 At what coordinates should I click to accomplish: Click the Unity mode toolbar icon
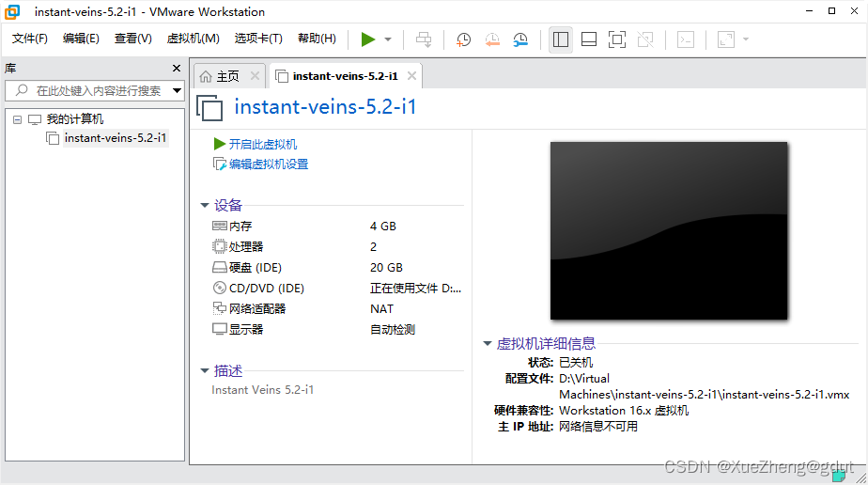pyautogui.click(x=645, y=39)
